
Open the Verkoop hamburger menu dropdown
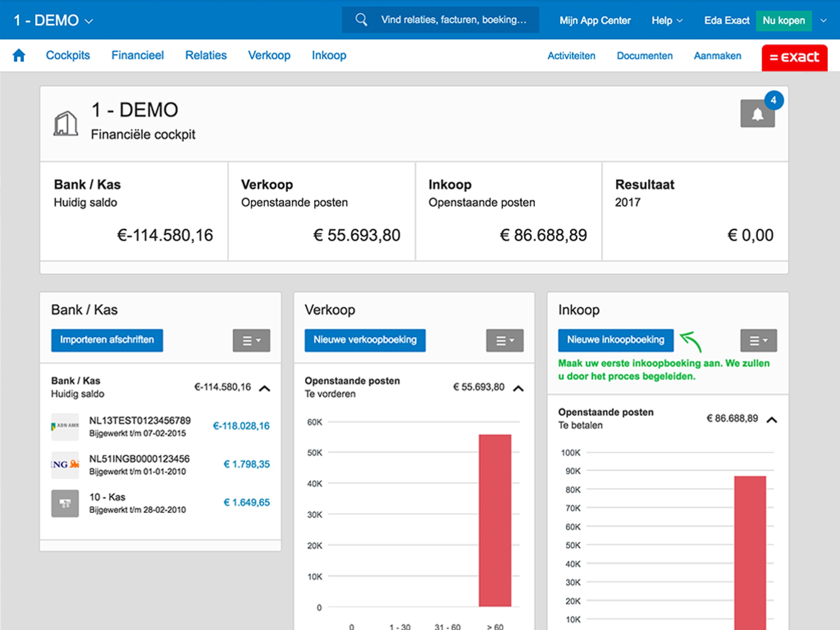504,340
